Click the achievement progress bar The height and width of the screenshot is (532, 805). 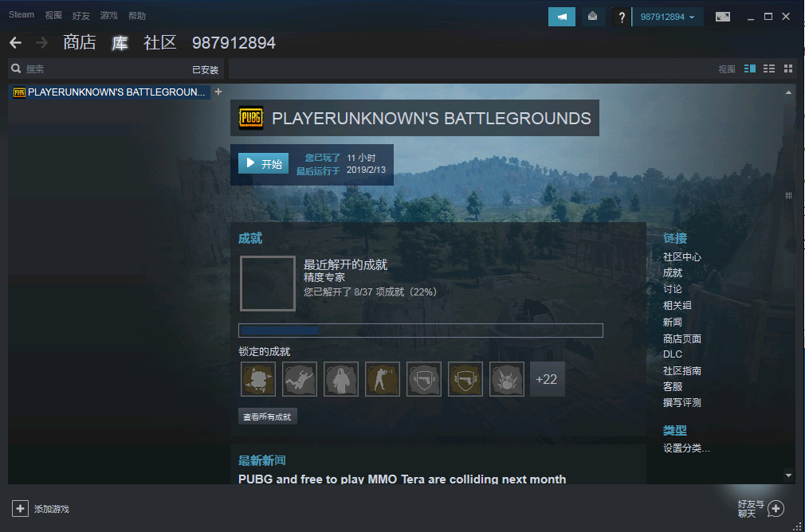(421, 331)
